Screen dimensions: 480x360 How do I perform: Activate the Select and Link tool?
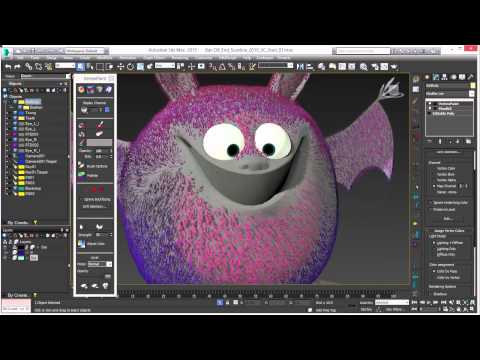pos(29,67)
